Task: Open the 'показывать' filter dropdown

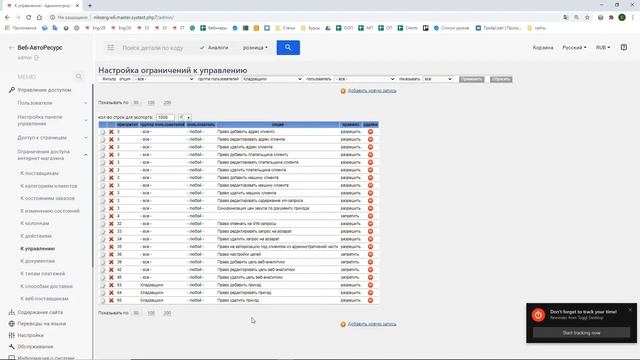Action: tap(438, 79)
